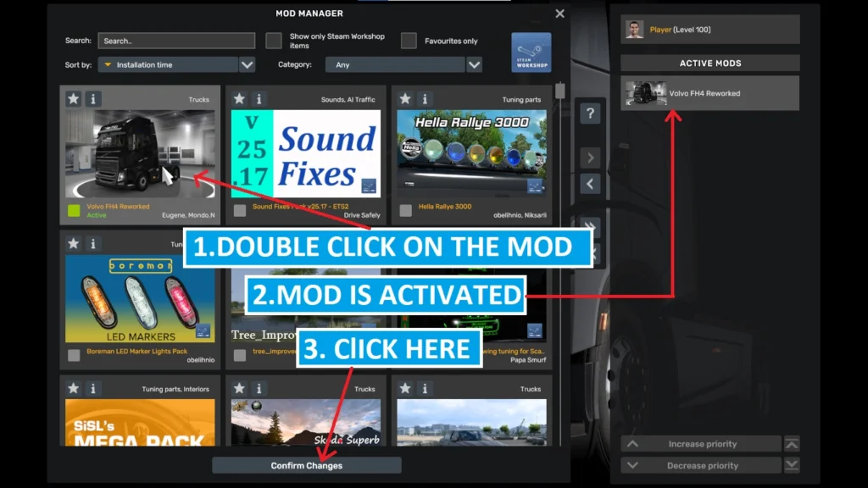Screen dimensions: 868x488
Task: Click Increase priority button
Action: click(x=701, y=444)
